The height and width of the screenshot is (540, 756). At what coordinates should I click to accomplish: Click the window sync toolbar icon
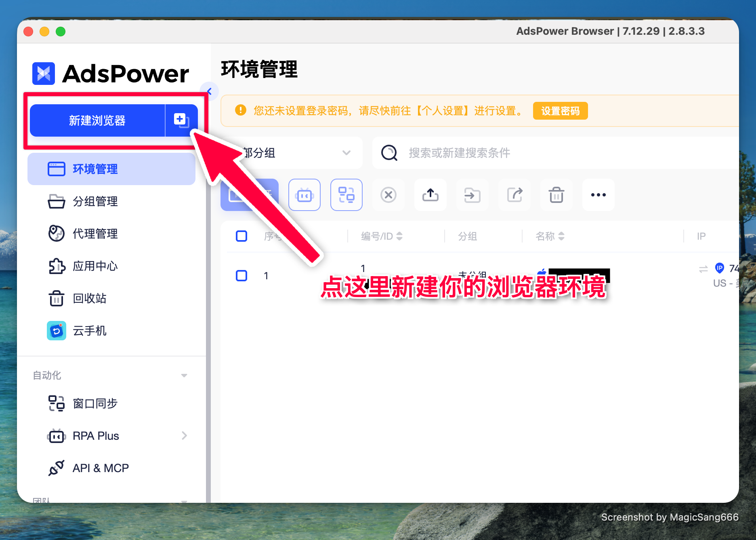click(346, 195)
